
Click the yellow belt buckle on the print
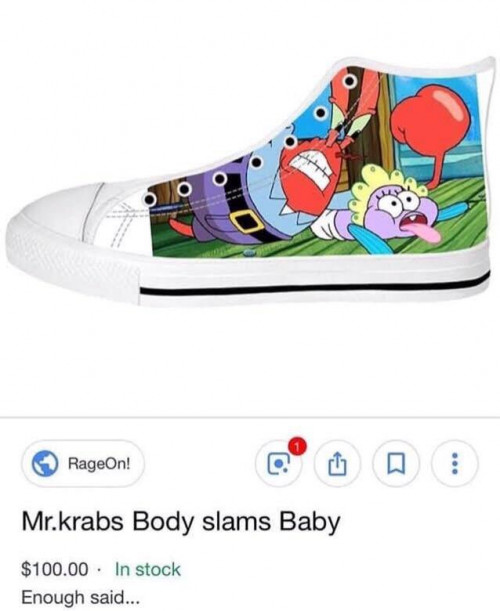[x=249, y=221]
